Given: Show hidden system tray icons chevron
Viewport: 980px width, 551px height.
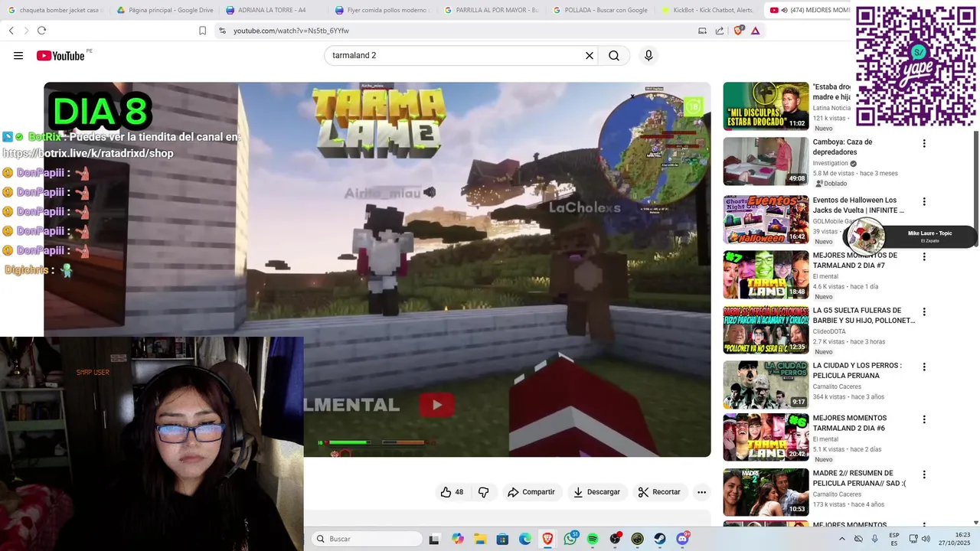Looking at the screenshot, I should 842,539.
